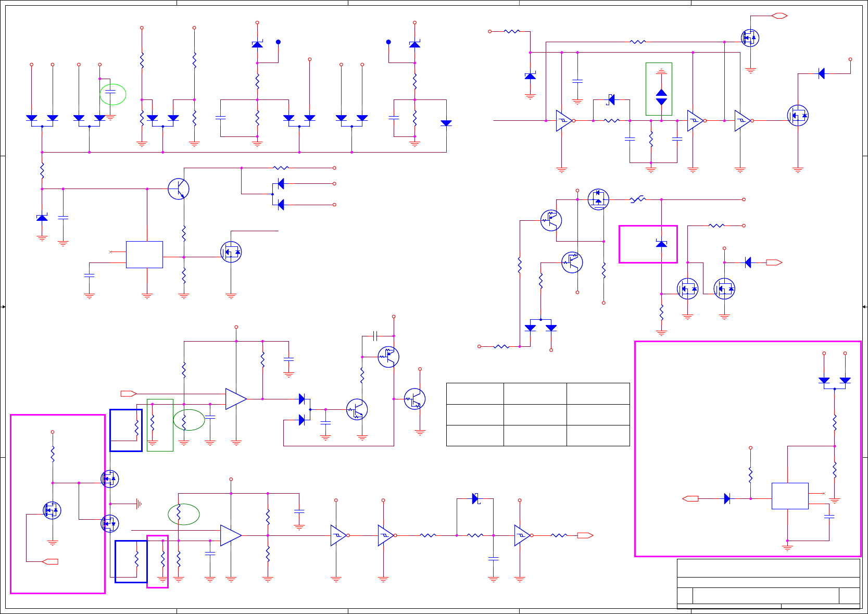Click the last Schmitt buffer before the bottom output port

pos(522,535)
